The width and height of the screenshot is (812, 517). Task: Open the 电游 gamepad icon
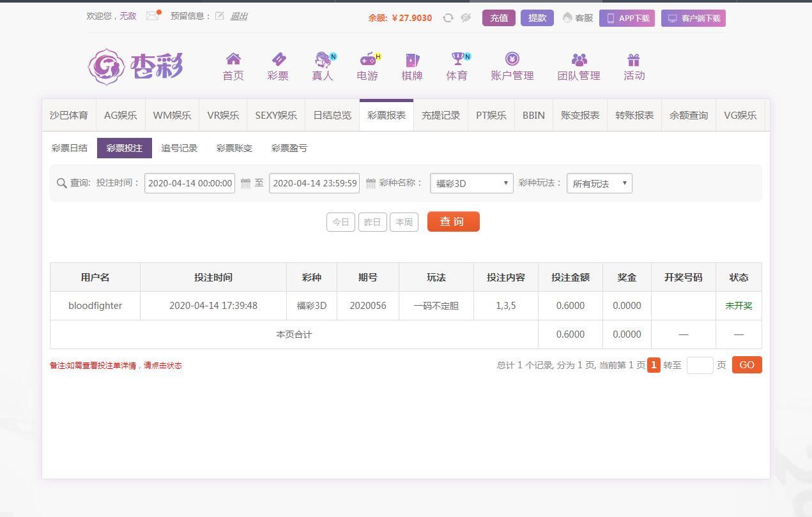coord(367,60)
